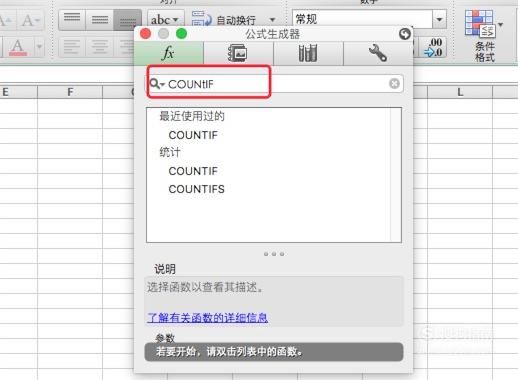This screenshot has height=380, width=518.
Task: Toggle bottom vertical alignment button
Action: tap(128, 20)
